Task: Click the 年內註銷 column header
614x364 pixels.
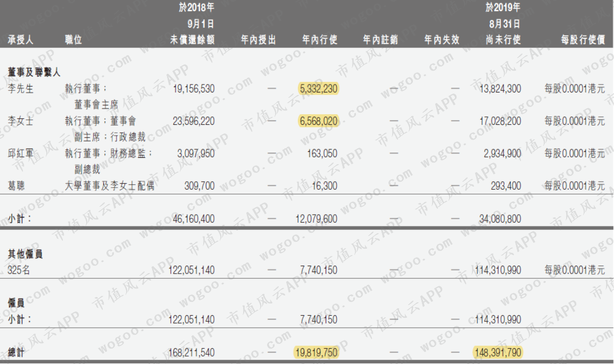Action: point(380,39)
